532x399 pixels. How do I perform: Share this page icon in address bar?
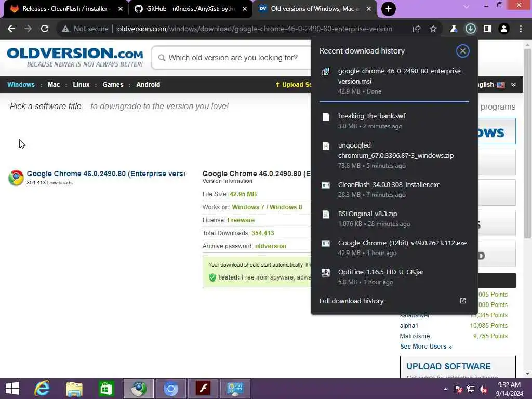coord(417,29)
